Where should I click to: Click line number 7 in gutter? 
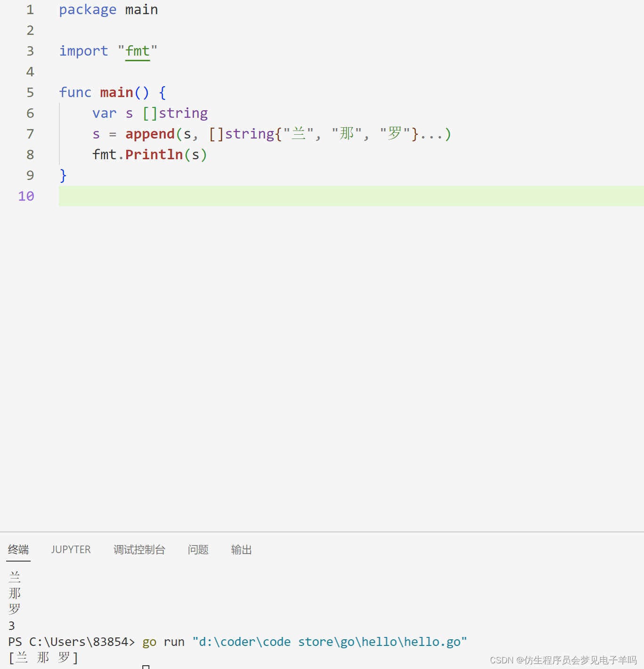coord(30,134)
